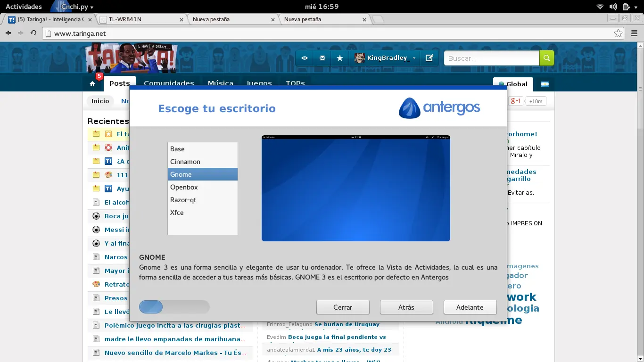Image resolution: width=644 pixels, height=362 pixels.
Task: Open post 'Nuevo sencillo de Marcelo Markes'
Action: point(175,353)
